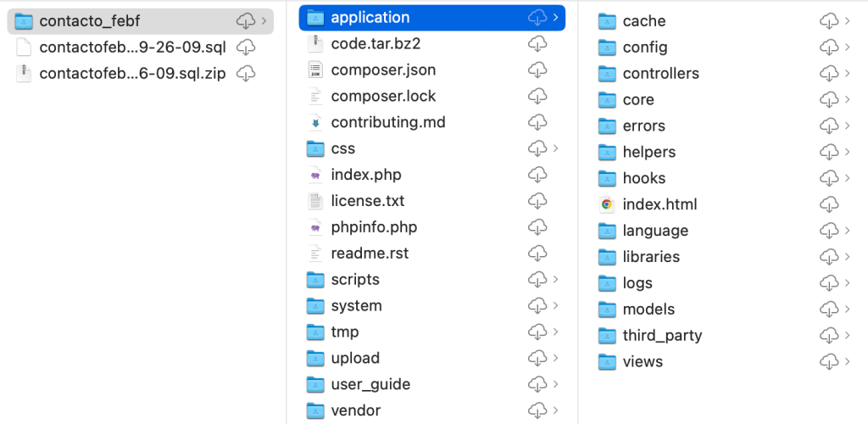Expand the vendor folder chevron

click(x=556, y=411)
